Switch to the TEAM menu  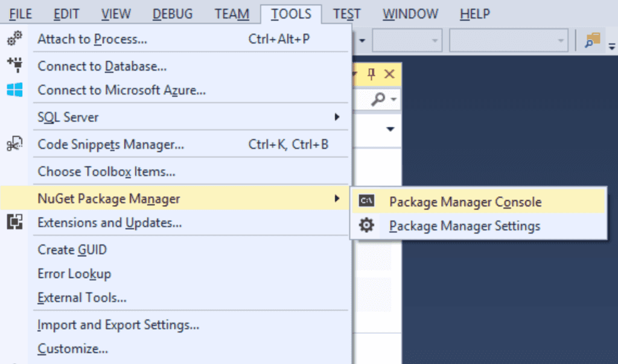pyautogui.click(x=232, y=13)
